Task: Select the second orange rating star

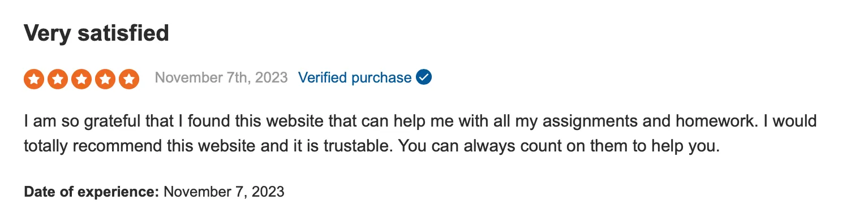Action: (x=58, y=79)
